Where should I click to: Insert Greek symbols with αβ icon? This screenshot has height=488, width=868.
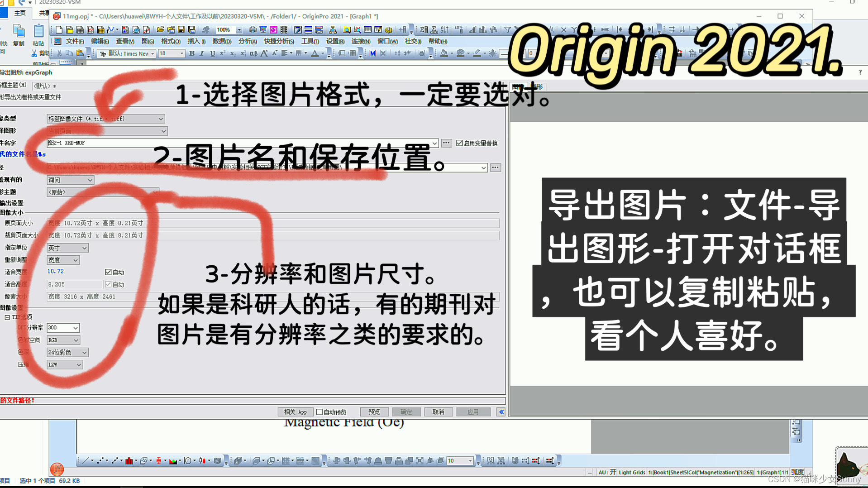253,53
